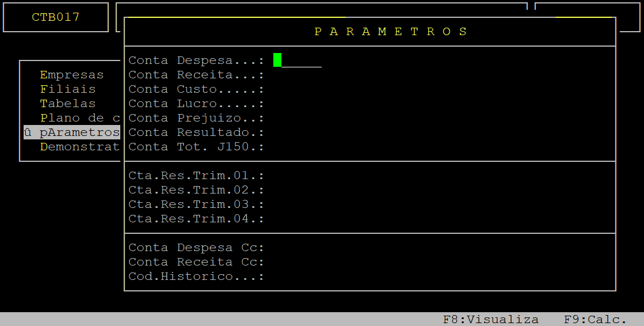Click the Conta Tot. J150 field

pos(298,147)
